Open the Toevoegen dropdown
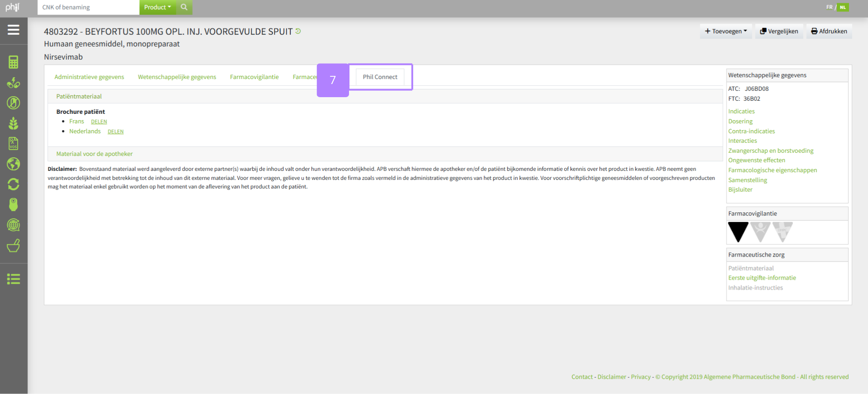Image resolution: width=868 pixels, height=394 pixels. coord(726,31)
